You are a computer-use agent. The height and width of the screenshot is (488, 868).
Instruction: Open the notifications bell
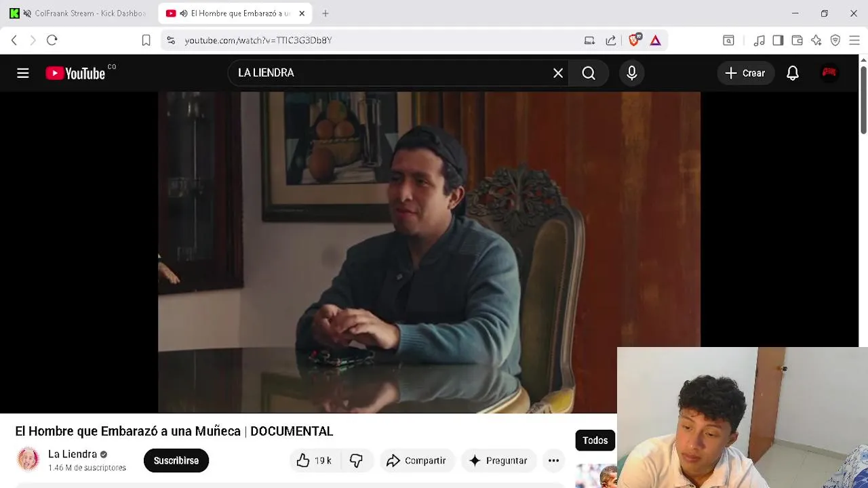point(793,73)
